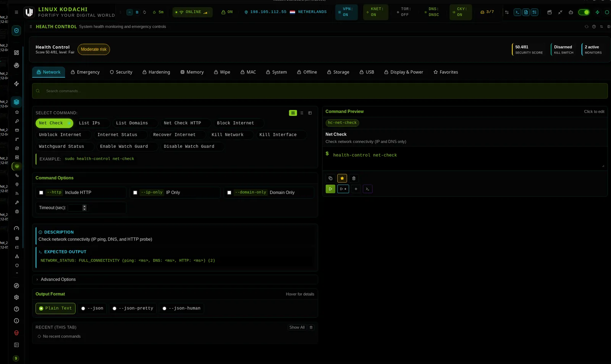
Task: Click the lightning bolt sidebar icon
Action: pos(16,84)
